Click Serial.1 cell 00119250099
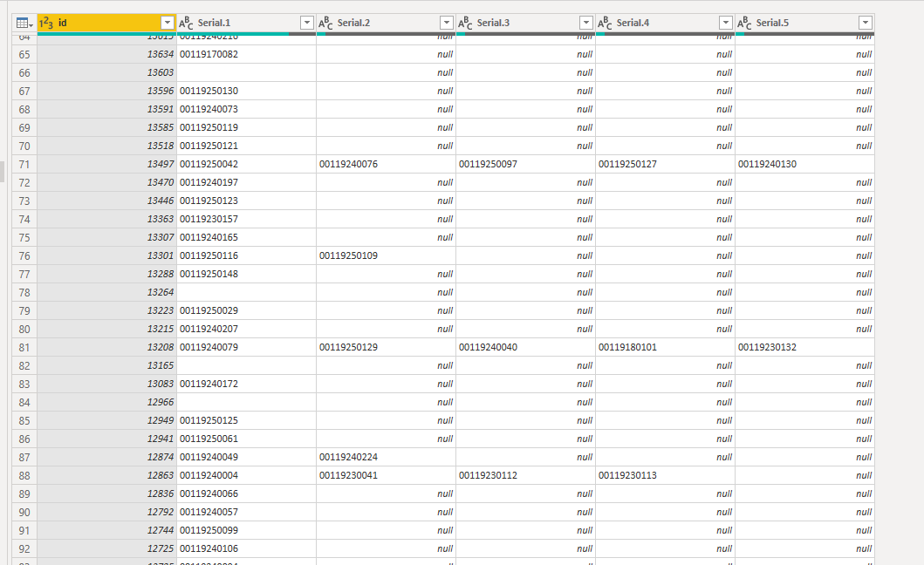Screen dimensions: 924x565 click(x=246, y=530)
